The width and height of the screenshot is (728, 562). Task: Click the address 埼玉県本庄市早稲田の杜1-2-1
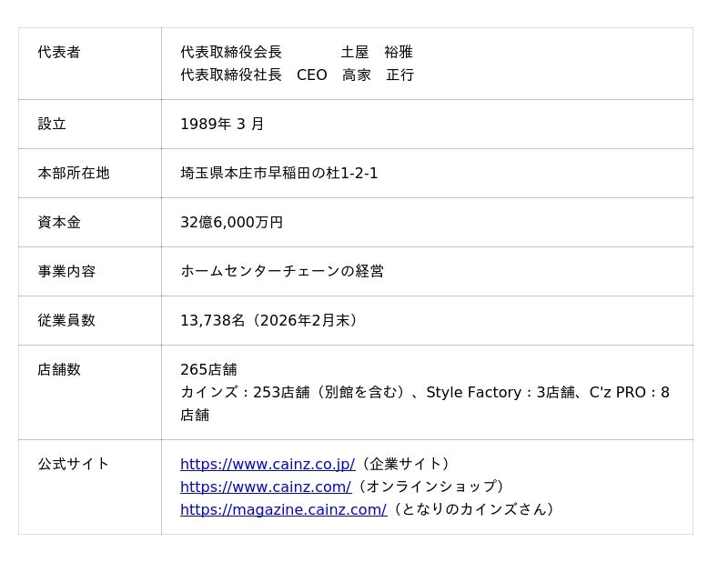278,173
